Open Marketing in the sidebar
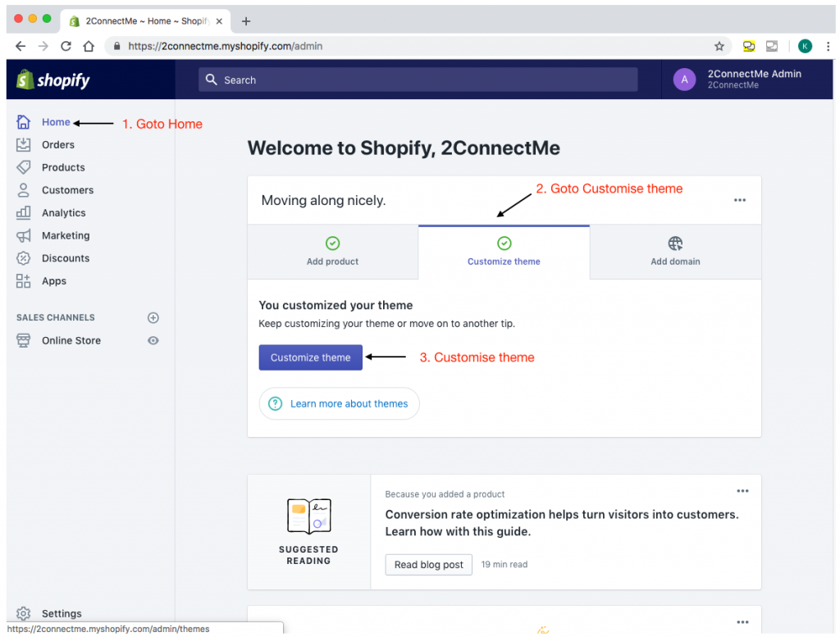The image size is (840, 637). 66,235
